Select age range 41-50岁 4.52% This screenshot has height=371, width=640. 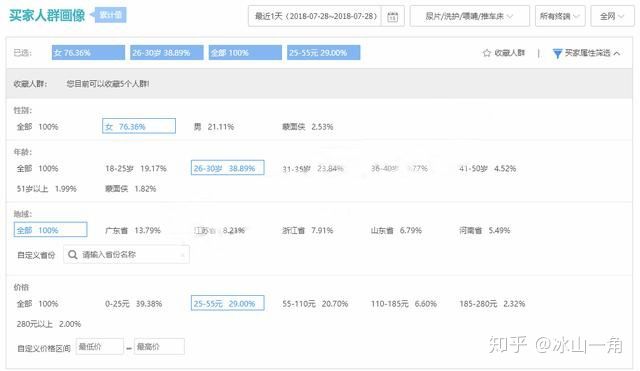pyautogui.click(x=487, y=169)
